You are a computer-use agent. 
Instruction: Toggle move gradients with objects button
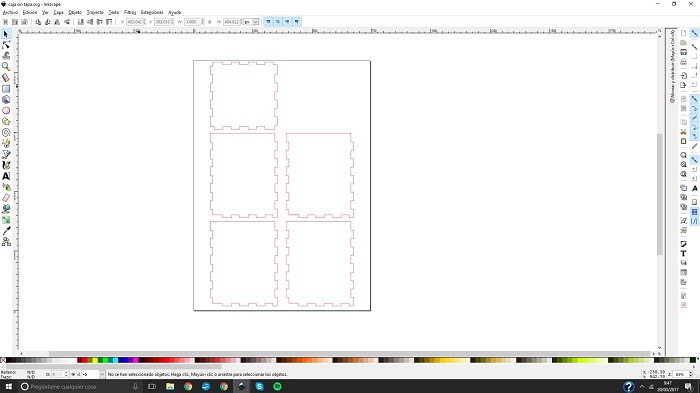coord(287,21)
